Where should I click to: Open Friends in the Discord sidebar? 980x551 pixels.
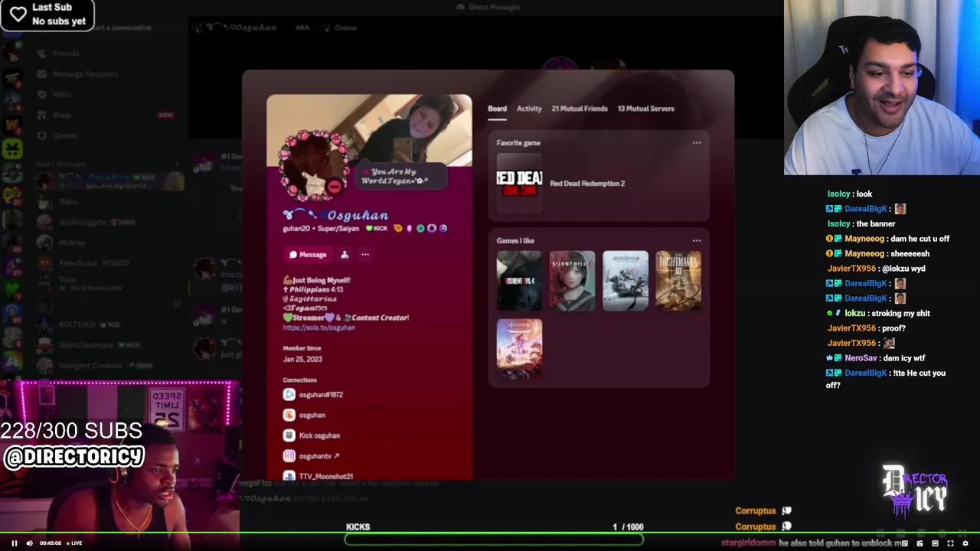66,54
